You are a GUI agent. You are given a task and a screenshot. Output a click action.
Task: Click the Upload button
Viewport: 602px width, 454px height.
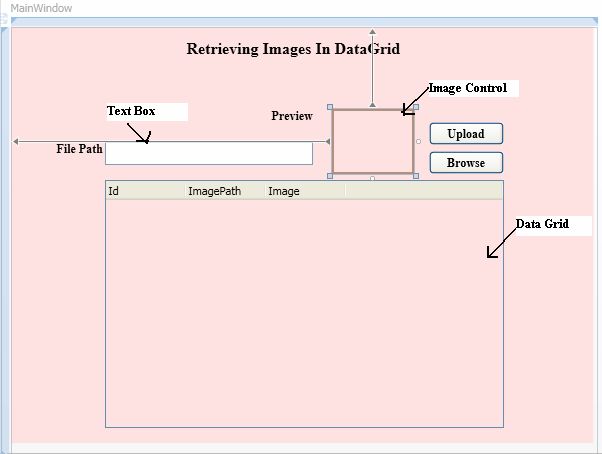point(466,134)
